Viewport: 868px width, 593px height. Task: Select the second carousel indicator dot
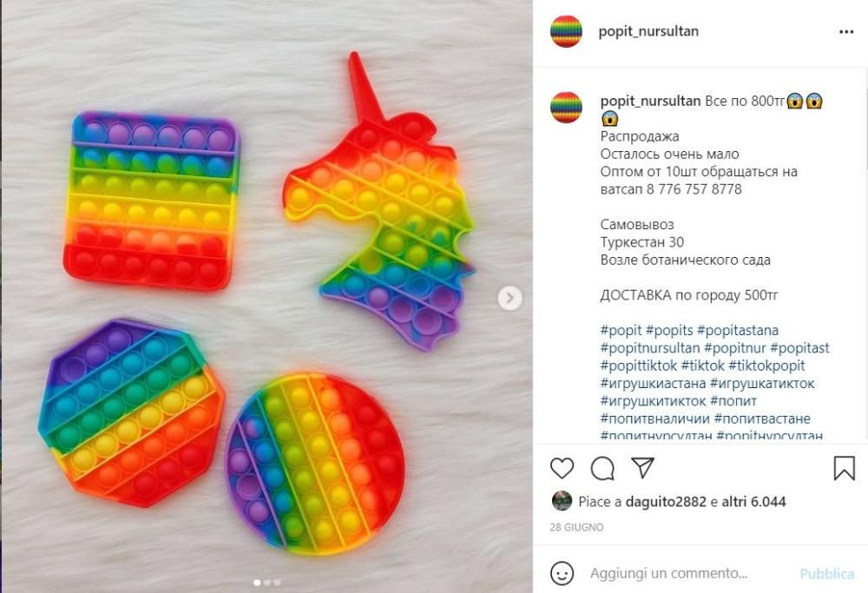click(x=267, y=583)
